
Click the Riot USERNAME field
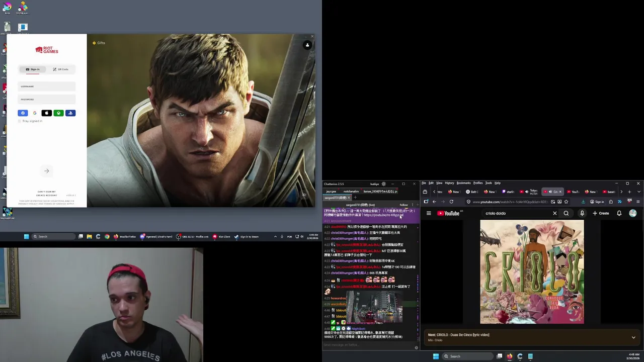click(46, 86)
